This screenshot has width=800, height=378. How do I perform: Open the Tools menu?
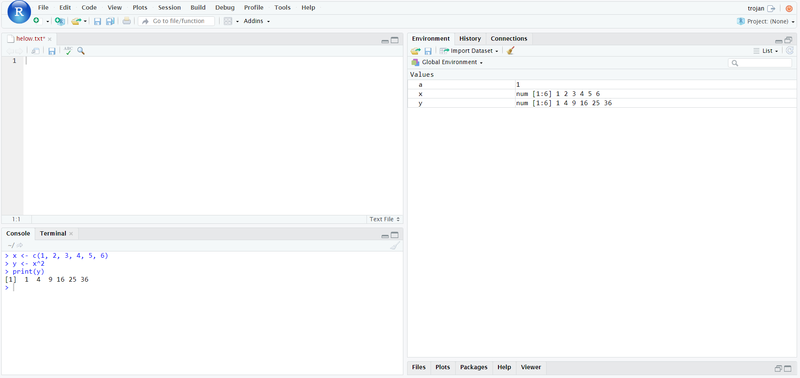[x=282, y=8]
